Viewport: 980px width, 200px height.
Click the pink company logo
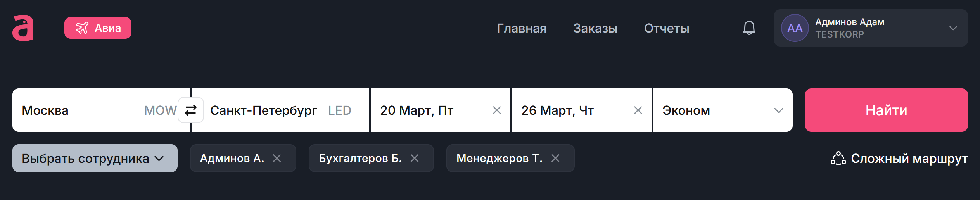[23, 28]
